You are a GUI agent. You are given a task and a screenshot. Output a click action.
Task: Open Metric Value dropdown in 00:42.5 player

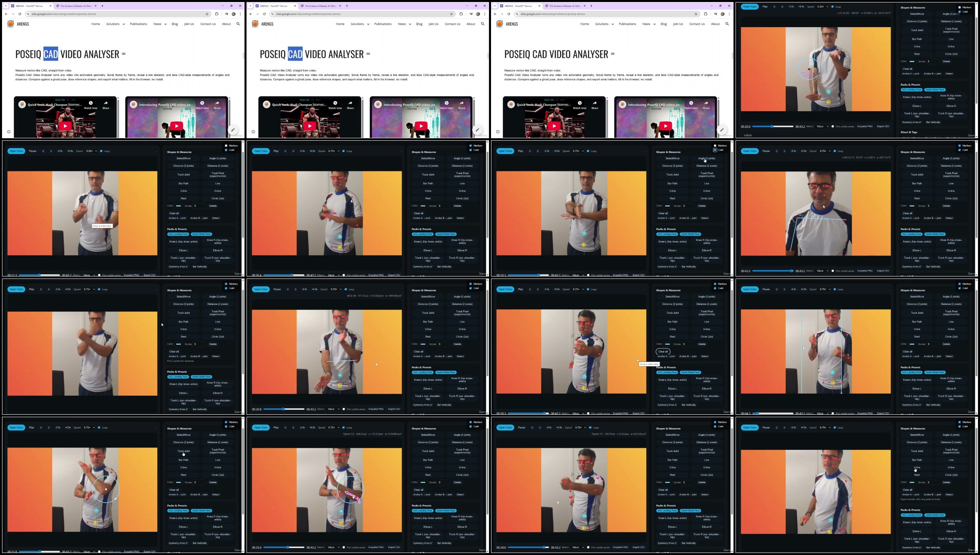(x=822, y=271)
